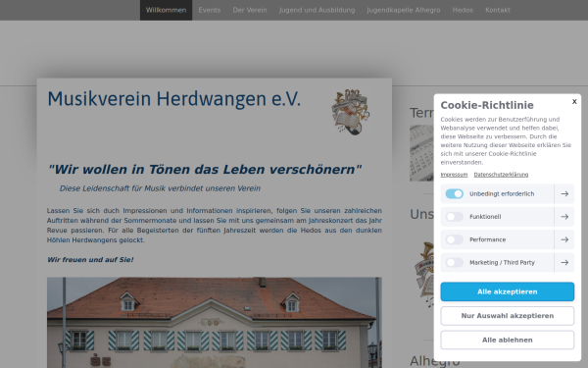This screenshot has height=368, width=588.
Task: Expand details arrow for Funktionell
Action: point(564,217)
